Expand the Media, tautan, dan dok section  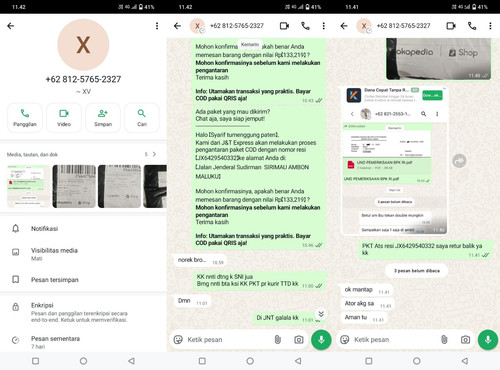pos(83,154)
